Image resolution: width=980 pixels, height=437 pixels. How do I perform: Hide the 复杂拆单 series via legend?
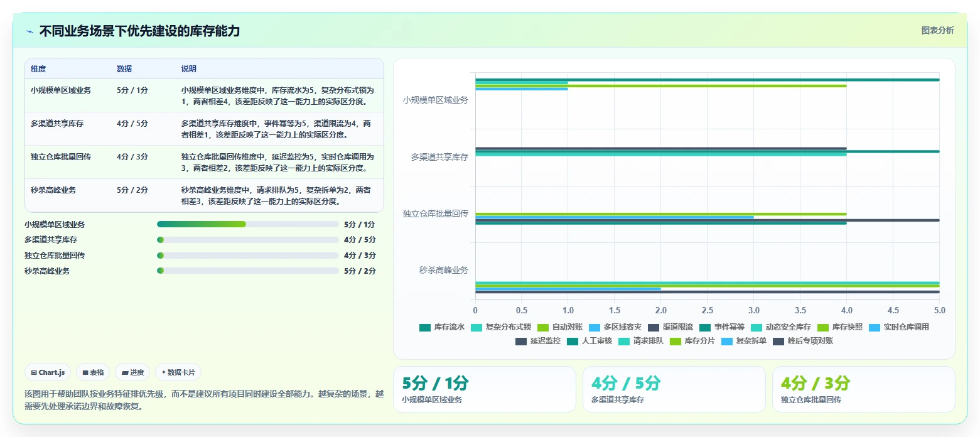(x=744, y=341)
